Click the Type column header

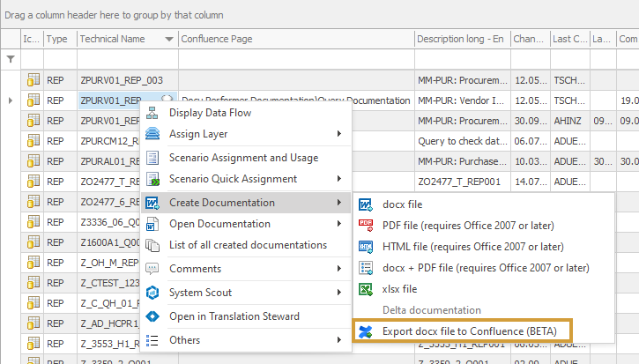coord(57,39)
